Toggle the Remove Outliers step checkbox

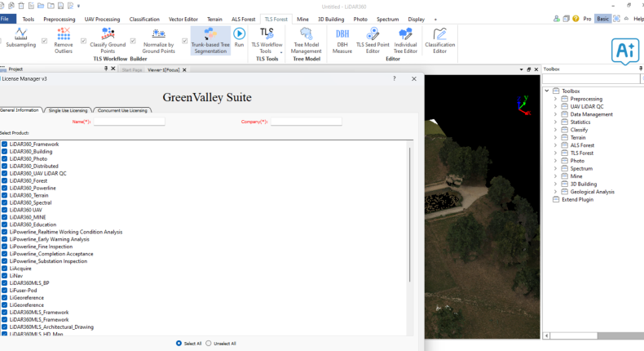coord(44,41)
